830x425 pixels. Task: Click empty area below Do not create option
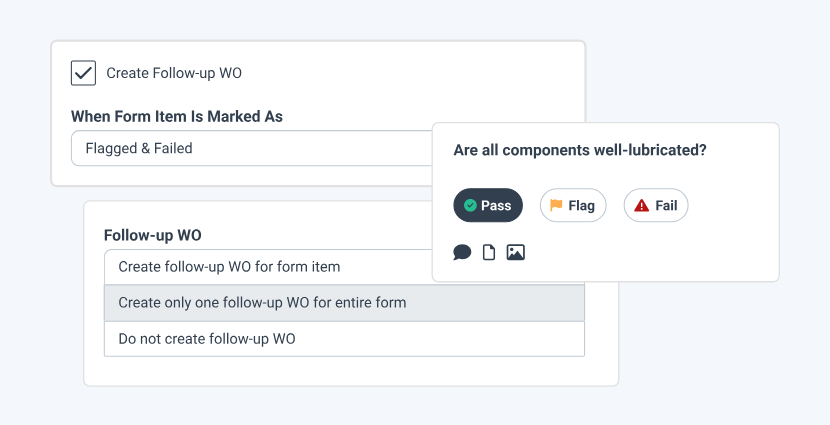(x=350, y=370)
